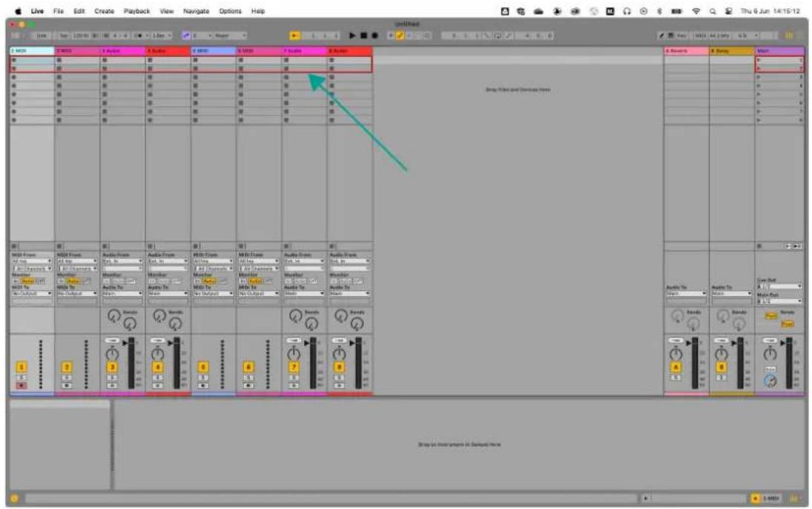Open the Options menu
The width and height of the screenshot is (812, 509).
pyautogui.click(x=230, y=11)
